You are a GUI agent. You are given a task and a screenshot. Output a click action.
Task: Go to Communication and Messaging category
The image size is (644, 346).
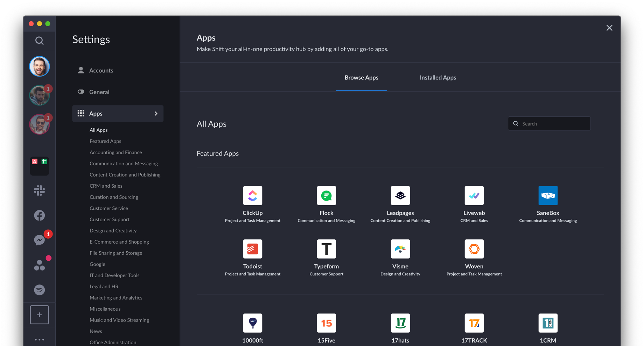(x=124, y=164)
